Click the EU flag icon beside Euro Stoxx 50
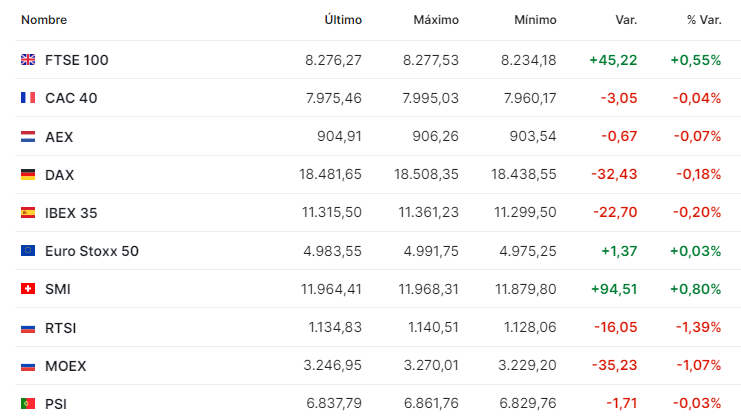The height and width of the screenshot is (417, 741). pos(28,251)
